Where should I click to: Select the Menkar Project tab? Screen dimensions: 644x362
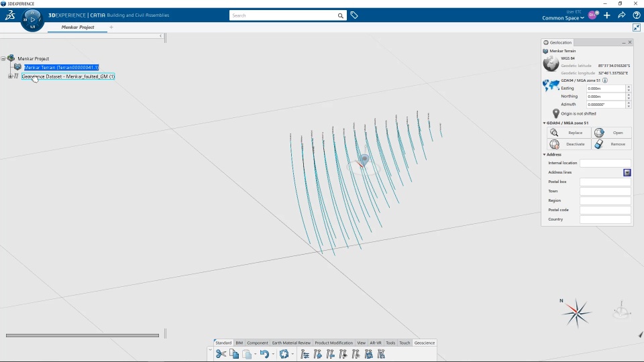(78, 27)
